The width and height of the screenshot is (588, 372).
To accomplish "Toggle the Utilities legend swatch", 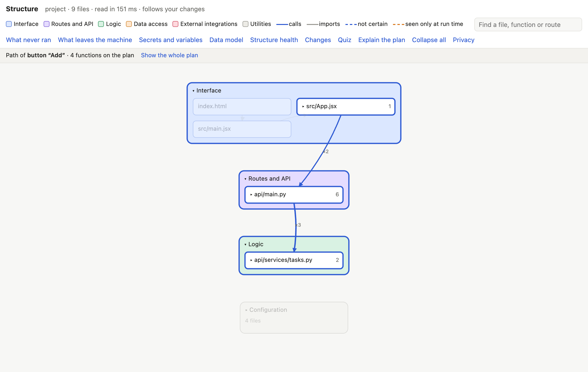I will coord(245,24).
